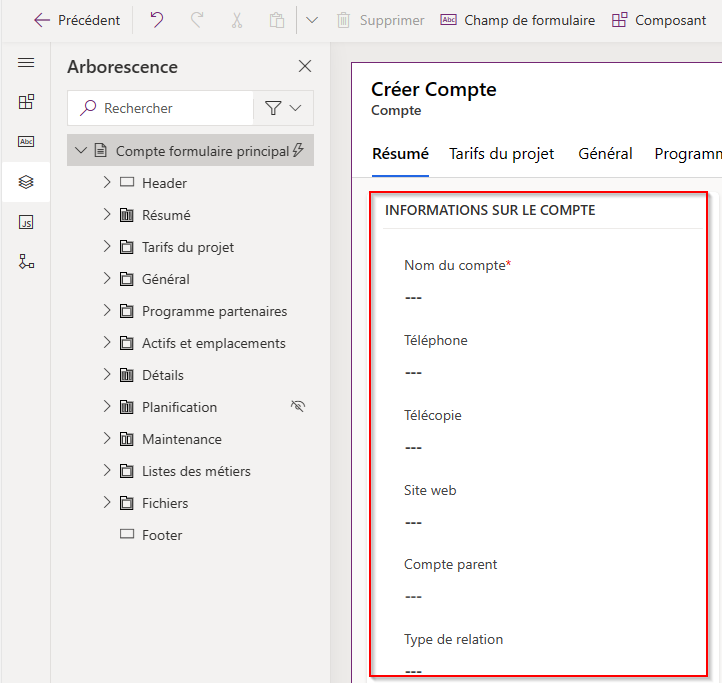Click the Précédent back arrow button
The width and height of the screenshot is (722, 683).
76,20
